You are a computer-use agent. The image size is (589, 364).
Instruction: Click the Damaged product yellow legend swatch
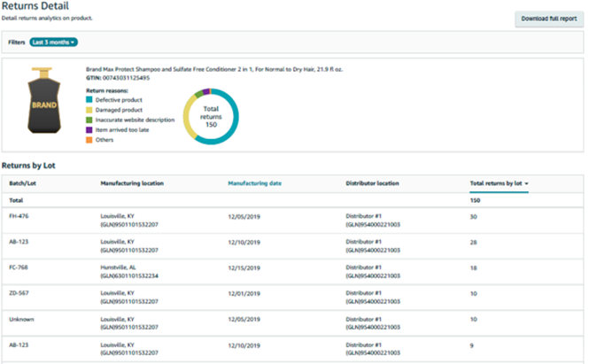pyautogui.click(x=89, y=110)
